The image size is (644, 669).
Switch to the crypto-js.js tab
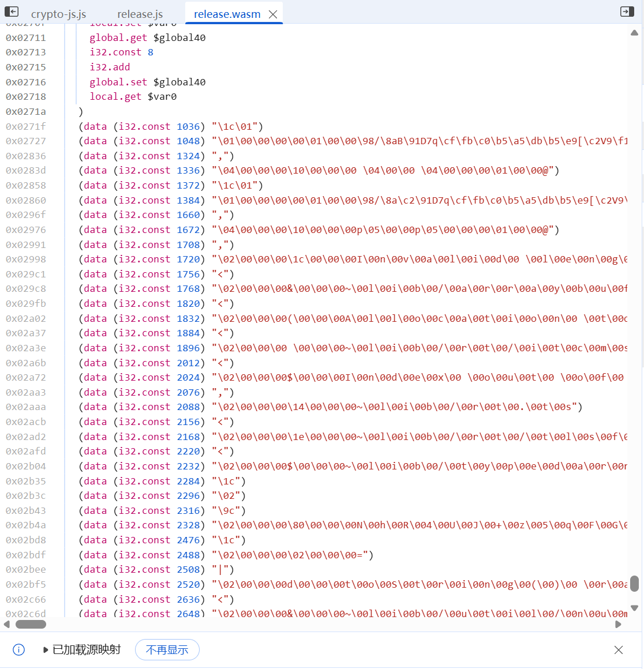(x=58, y=14)
